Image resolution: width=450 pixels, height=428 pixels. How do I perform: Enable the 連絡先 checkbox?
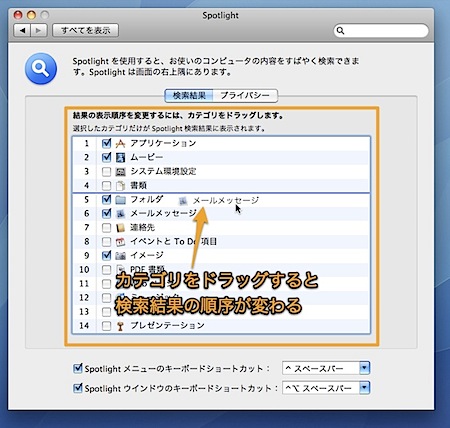click(x=106, y=228)
